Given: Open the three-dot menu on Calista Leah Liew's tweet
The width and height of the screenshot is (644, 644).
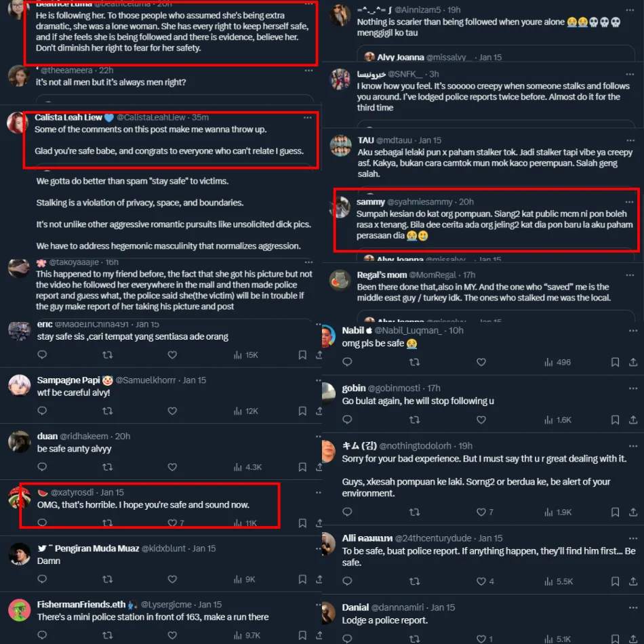Looking at the screenshot, I should (307, 117).
